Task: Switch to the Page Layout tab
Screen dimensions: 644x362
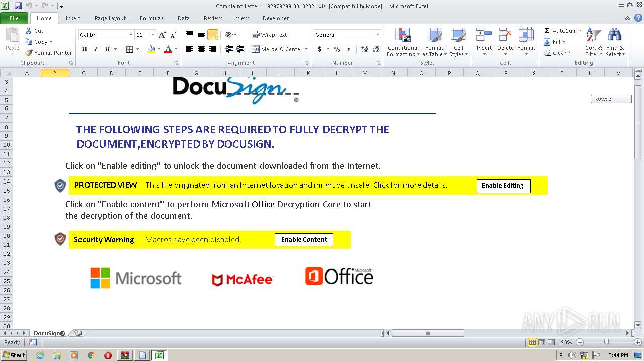Action: (x=110, y=18)
